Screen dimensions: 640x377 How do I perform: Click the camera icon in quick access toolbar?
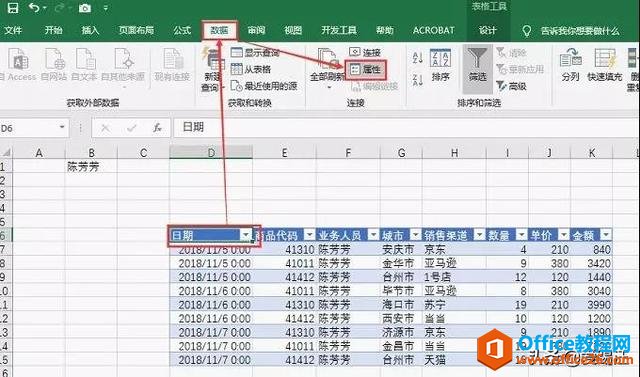tap(84, 8)
